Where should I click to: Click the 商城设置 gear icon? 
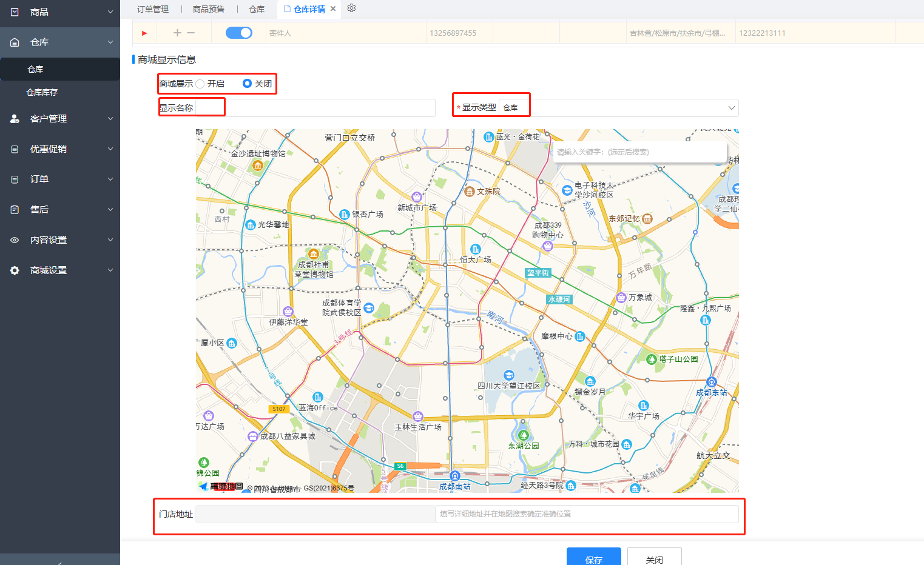15,270
